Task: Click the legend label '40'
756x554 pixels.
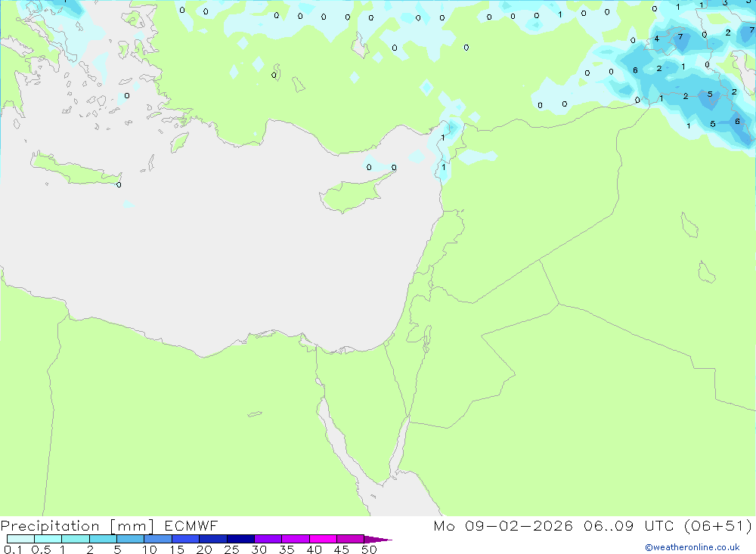Action: point(314,549)
